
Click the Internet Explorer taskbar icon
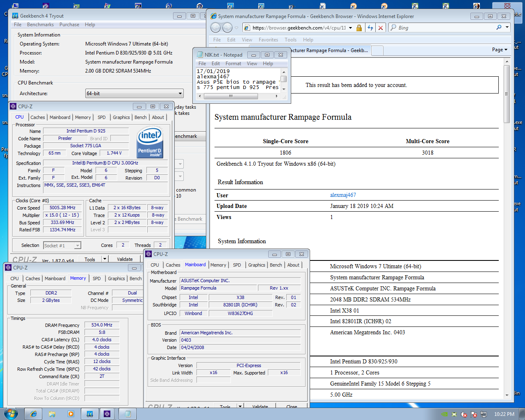34,414
